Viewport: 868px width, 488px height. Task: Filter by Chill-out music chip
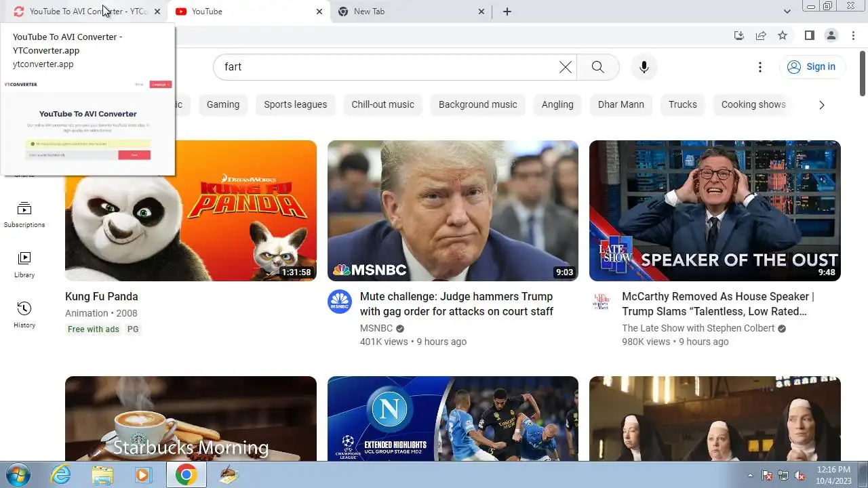382,104
